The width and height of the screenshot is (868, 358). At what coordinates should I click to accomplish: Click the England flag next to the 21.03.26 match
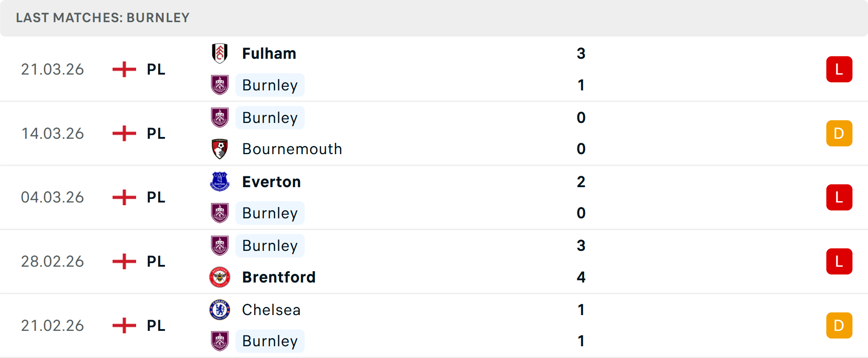pyautogui.click(x=123, y=69)
